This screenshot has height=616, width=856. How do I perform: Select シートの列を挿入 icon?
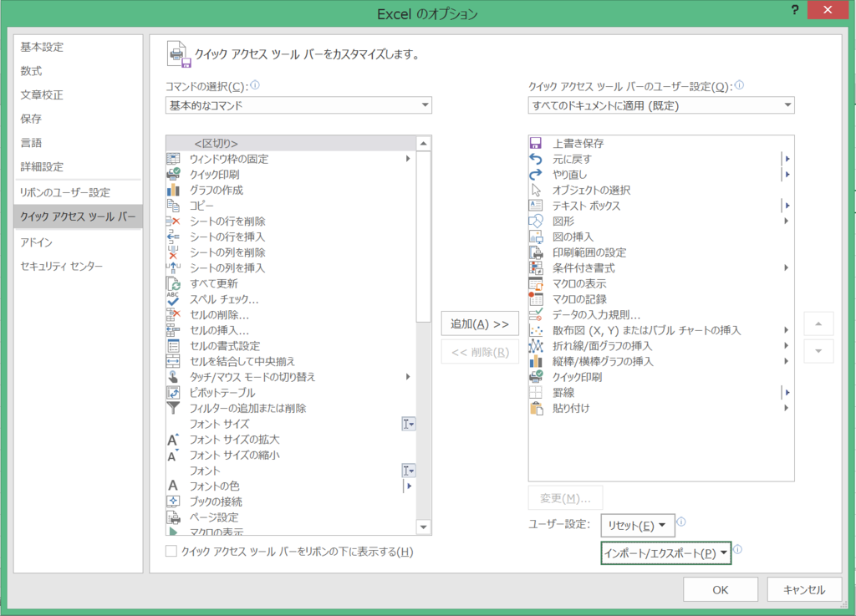point(173,268)
